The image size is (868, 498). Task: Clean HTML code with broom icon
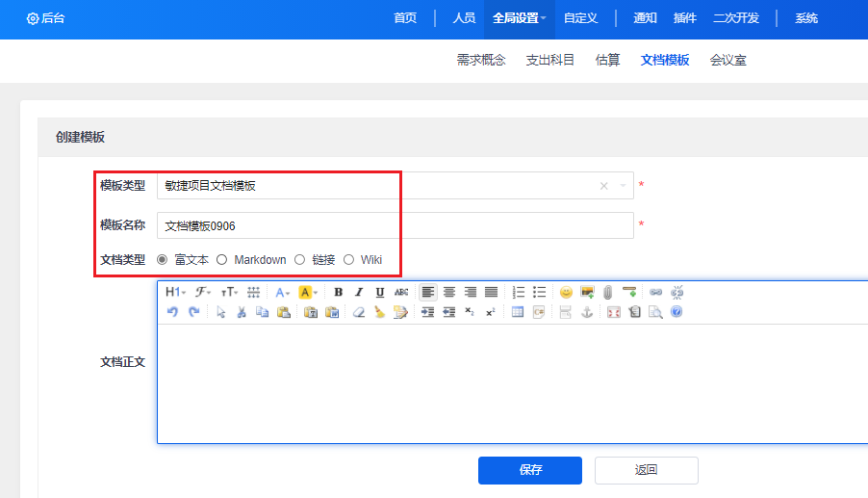(380, 312)
